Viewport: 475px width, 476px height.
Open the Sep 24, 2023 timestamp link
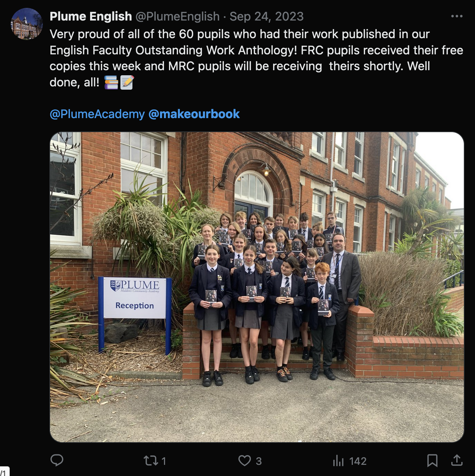267,17
